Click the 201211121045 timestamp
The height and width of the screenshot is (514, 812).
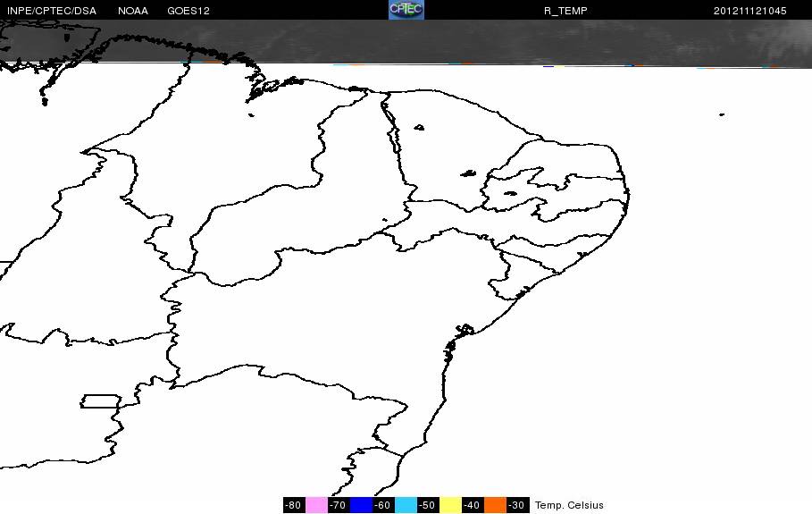pyautogui.click(x=749, y=11)
